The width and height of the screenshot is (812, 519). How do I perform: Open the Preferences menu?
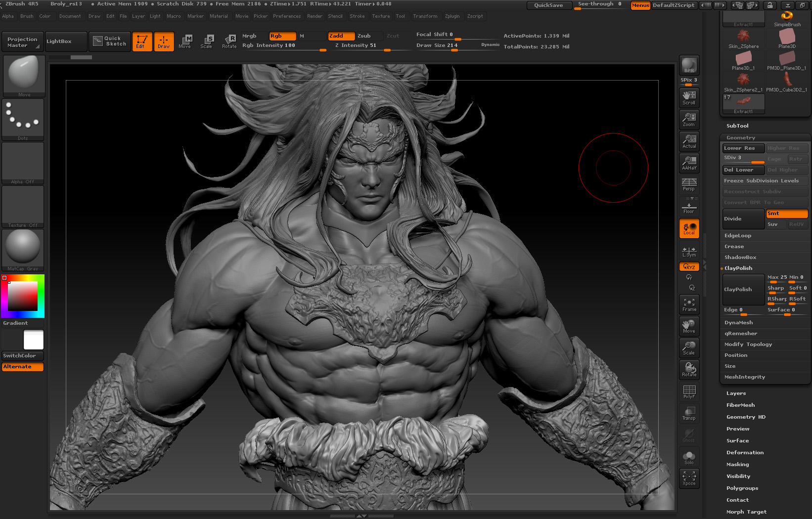pyautogui.click(x=287, y=16)
